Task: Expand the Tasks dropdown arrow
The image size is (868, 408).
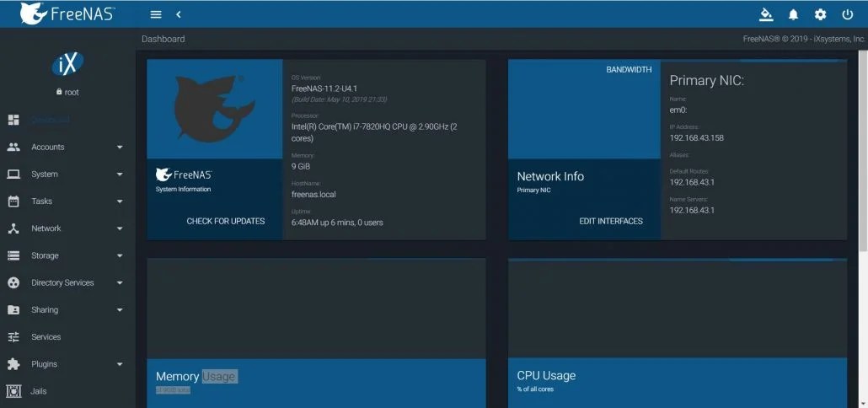Action: pos(120,201)
